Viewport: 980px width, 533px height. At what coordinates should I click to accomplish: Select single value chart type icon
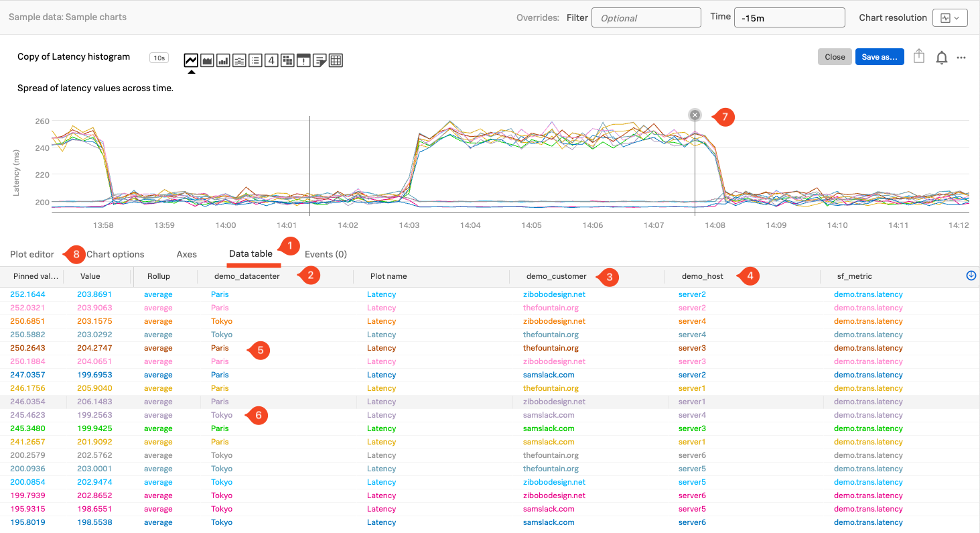coord(271,60)
